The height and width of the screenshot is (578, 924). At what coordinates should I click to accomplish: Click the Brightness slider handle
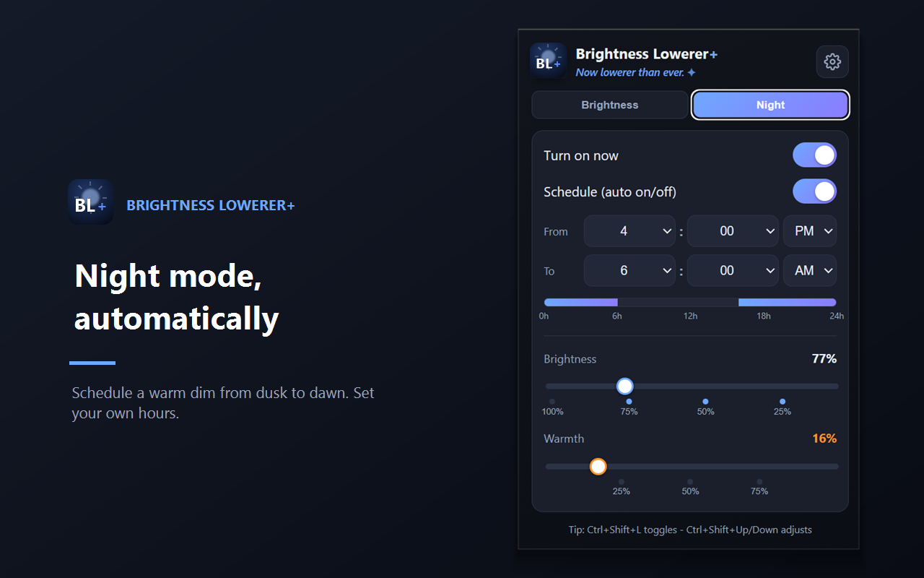(x=625, y=386)
